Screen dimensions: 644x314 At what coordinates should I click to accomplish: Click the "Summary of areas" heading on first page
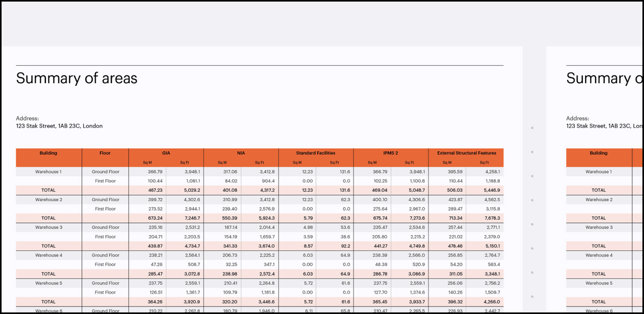coord(77,78)
